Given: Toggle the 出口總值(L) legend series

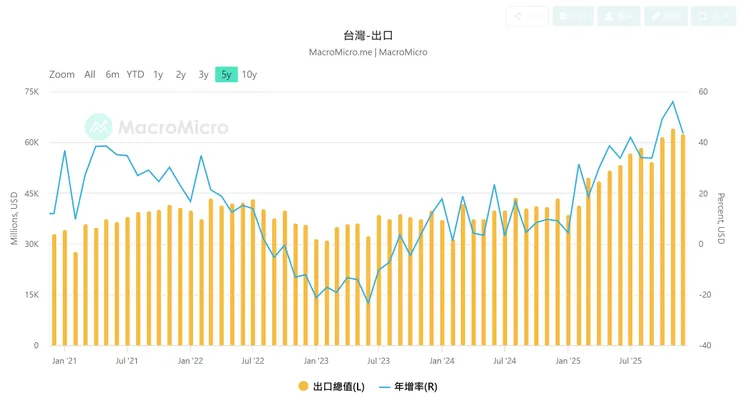Looking at the screenshot, I should click(332, 387).
